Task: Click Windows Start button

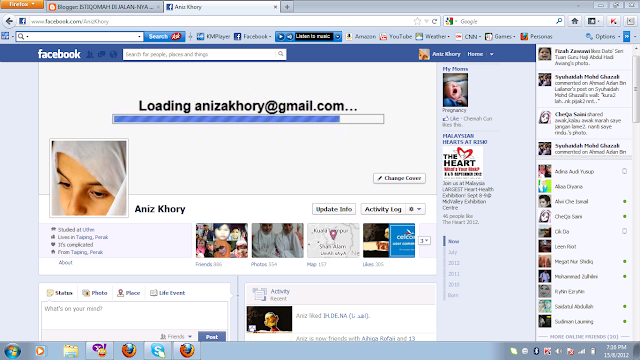Action: [x=12, y=351]
